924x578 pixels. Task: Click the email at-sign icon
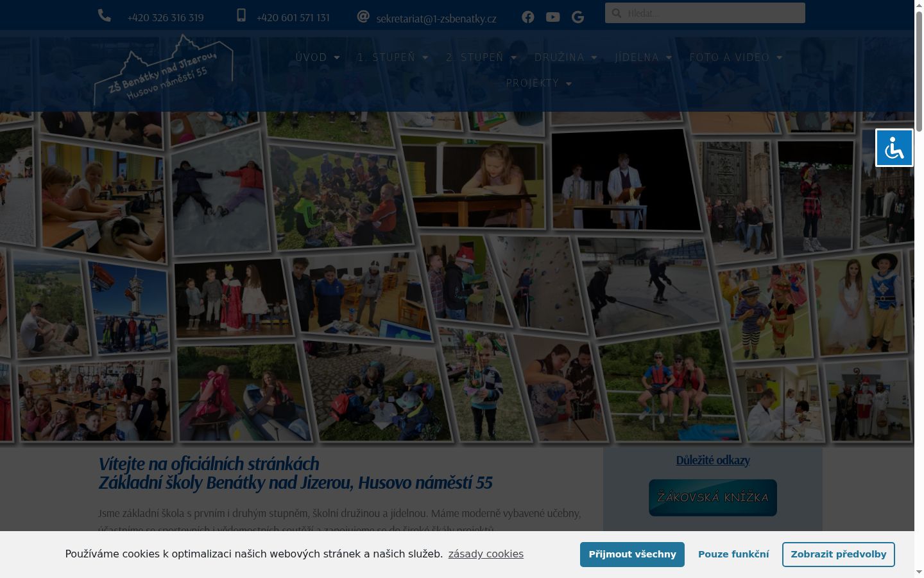[x=363, y=16]
